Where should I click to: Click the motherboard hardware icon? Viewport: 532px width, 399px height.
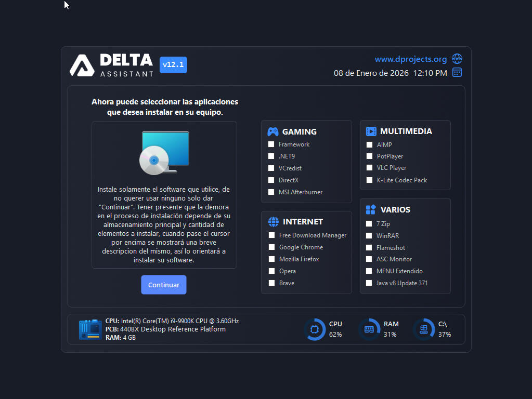point(90,329)
